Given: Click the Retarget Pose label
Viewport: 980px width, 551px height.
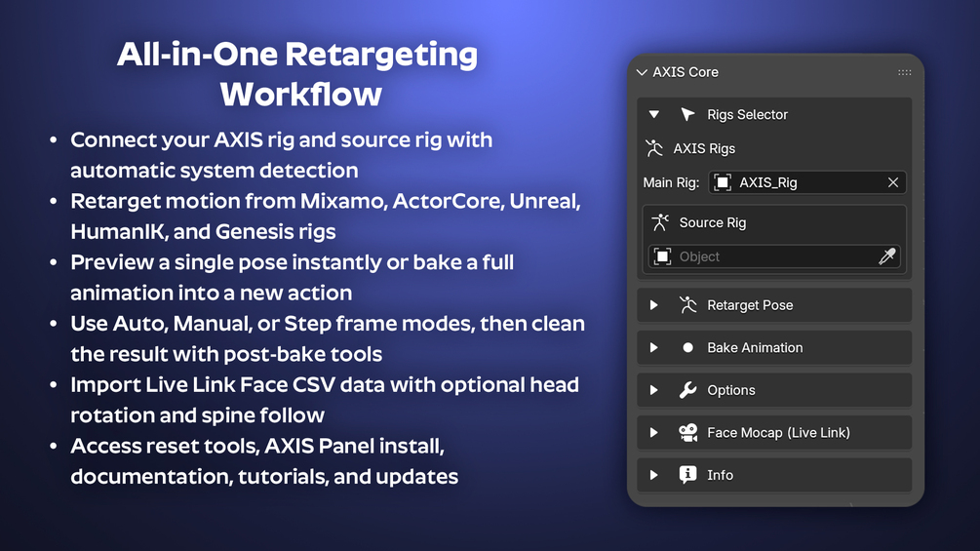Looking at the screenshot, I should pos(750,305).
